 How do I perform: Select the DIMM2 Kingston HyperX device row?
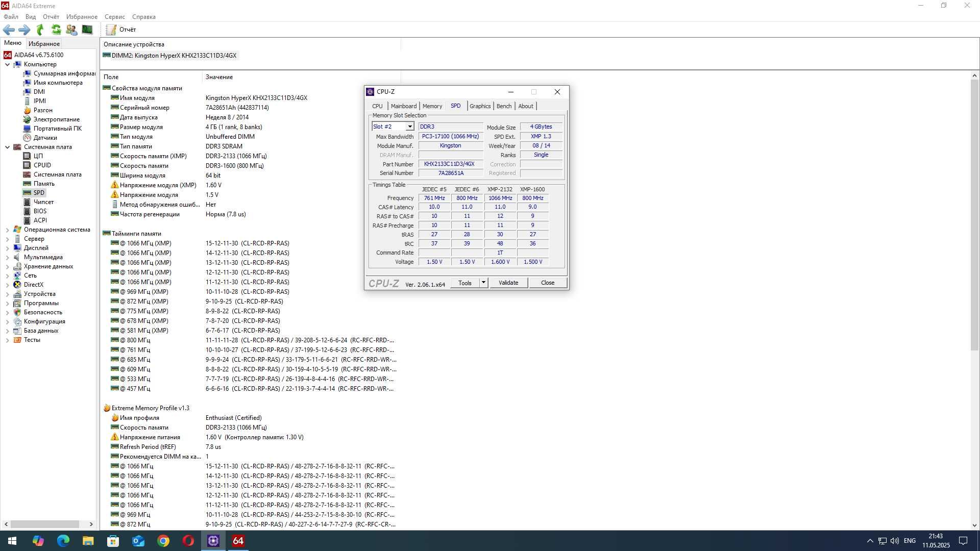(x=170, y=56)
